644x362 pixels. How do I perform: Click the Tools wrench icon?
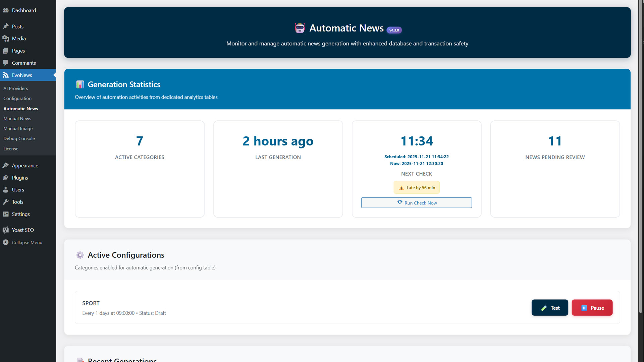pyautogui.click(x=6, y=202)
